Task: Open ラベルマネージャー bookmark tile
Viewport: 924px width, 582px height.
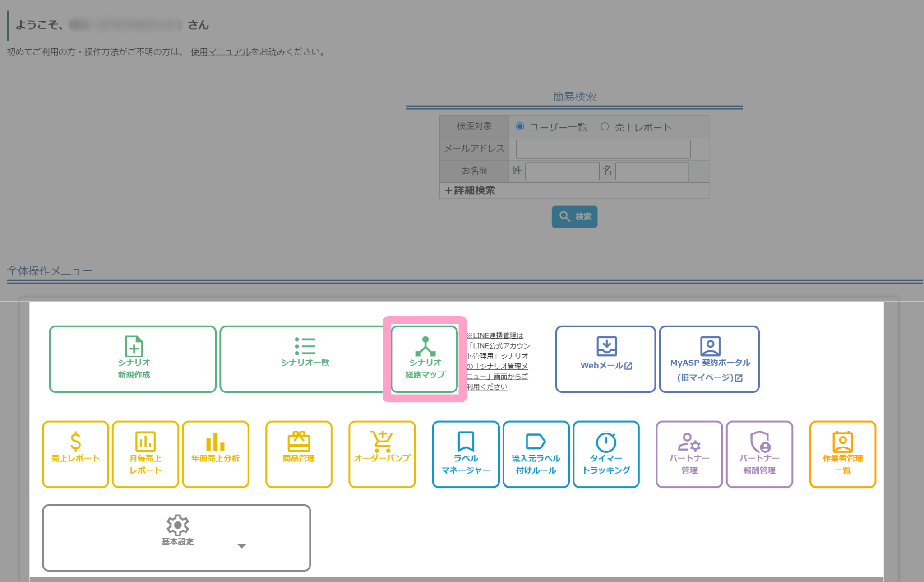Action: tap(466, 454)
